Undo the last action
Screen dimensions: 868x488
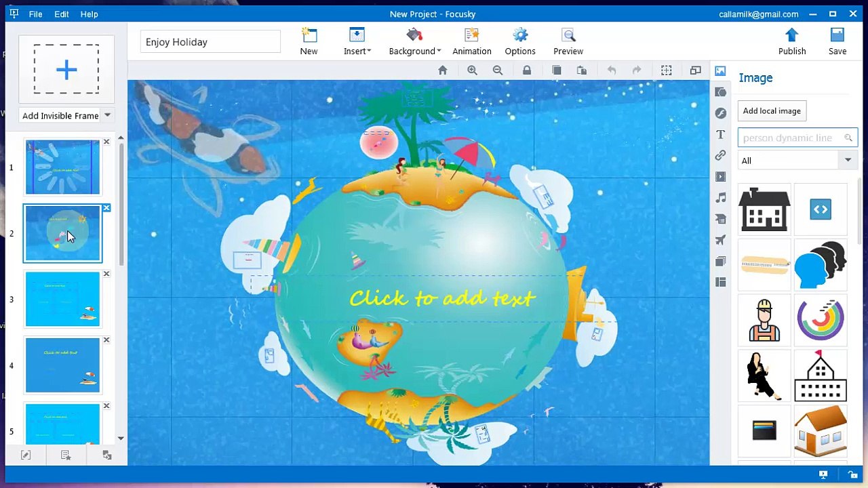612,70
